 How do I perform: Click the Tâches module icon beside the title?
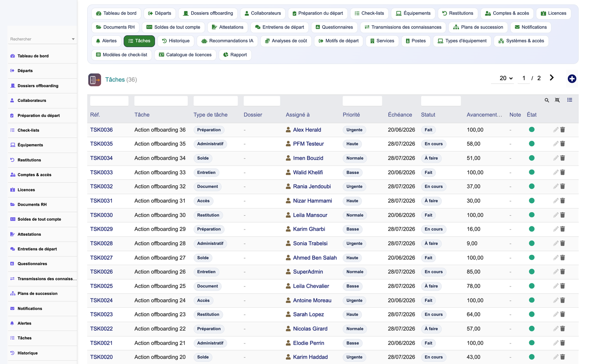click(95, 80)
